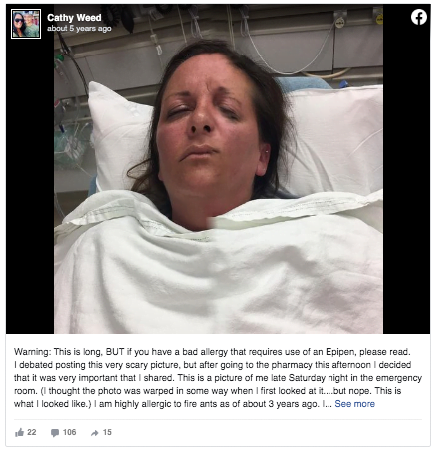Open the Cathy Weed profile name link
This screenshot has width=436, height=452.
pos(74,18)
